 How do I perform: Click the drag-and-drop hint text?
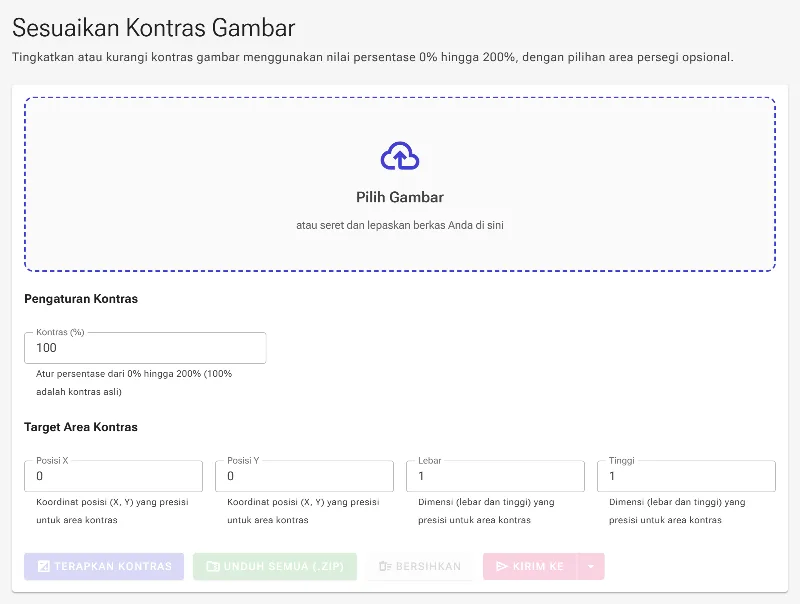[400, 225]
